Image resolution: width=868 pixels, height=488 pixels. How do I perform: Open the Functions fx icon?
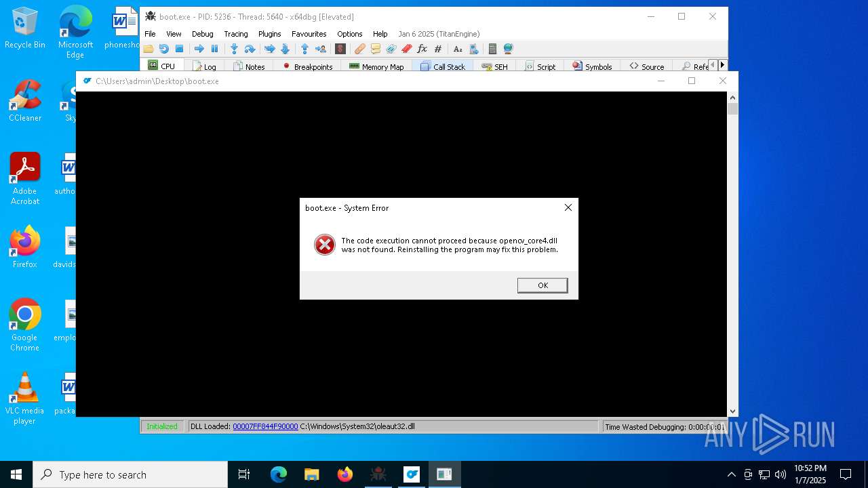click(x=422, y=49)
